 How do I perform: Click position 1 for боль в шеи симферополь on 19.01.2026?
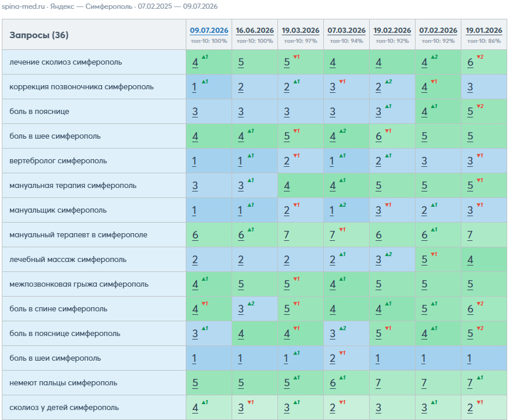(x=470, y=358)
